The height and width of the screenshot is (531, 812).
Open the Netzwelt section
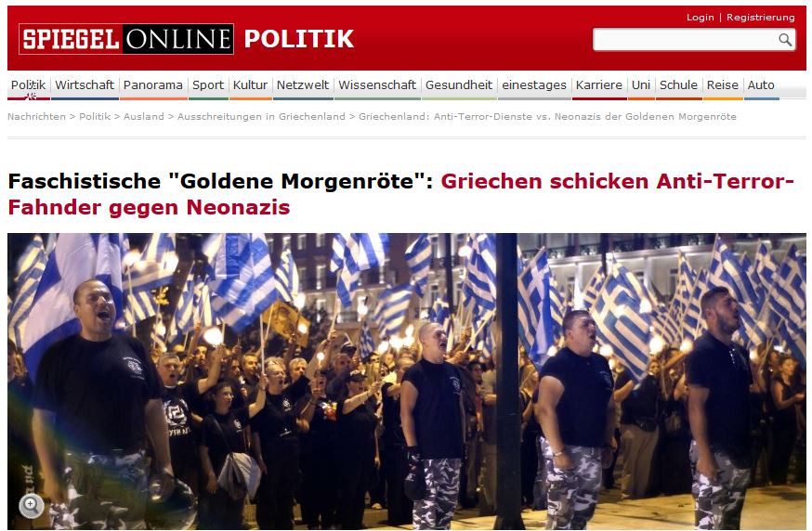(x=303, y=84)
